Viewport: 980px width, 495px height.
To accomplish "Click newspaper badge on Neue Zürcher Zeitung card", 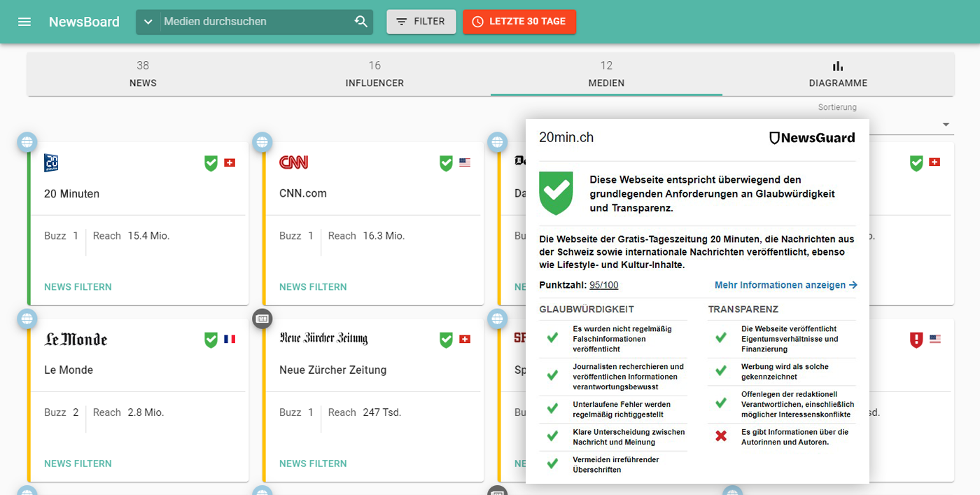I will 262,318.
